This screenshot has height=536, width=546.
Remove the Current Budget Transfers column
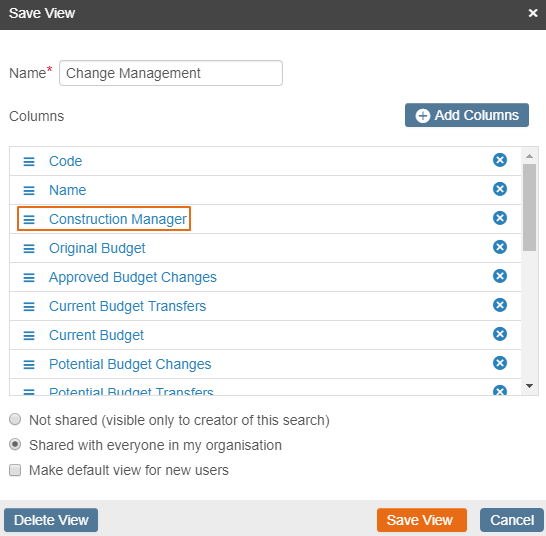click(x=500, y=305)
